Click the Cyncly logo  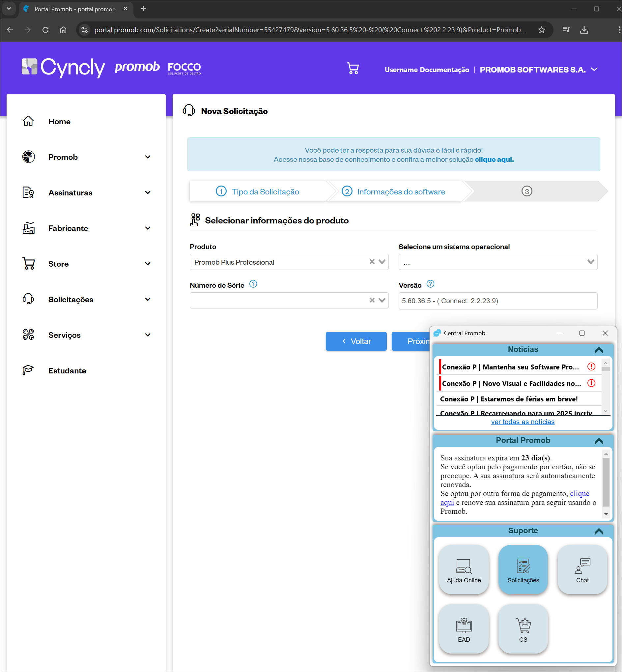click(x=63, y=67)
